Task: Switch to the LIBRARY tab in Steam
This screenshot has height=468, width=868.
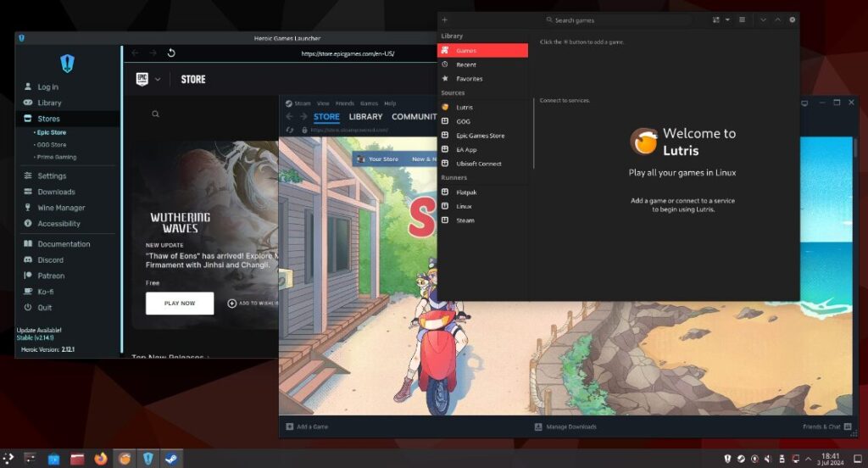Action: [365, 117]
